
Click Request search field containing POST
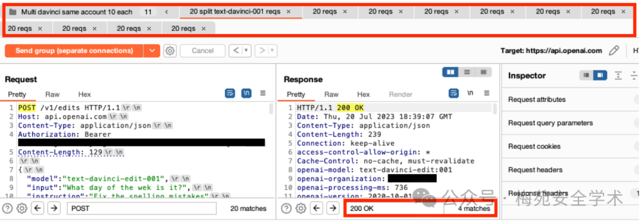142,209
